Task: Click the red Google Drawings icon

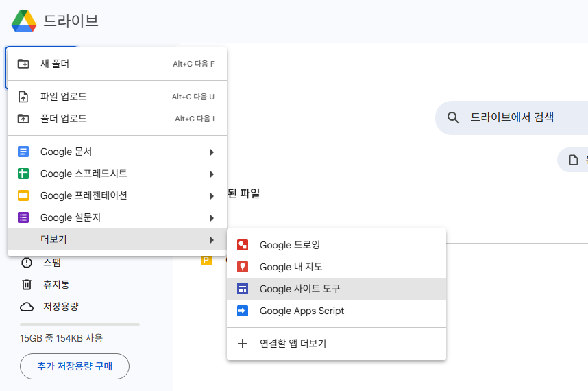Action: point(243,245)
